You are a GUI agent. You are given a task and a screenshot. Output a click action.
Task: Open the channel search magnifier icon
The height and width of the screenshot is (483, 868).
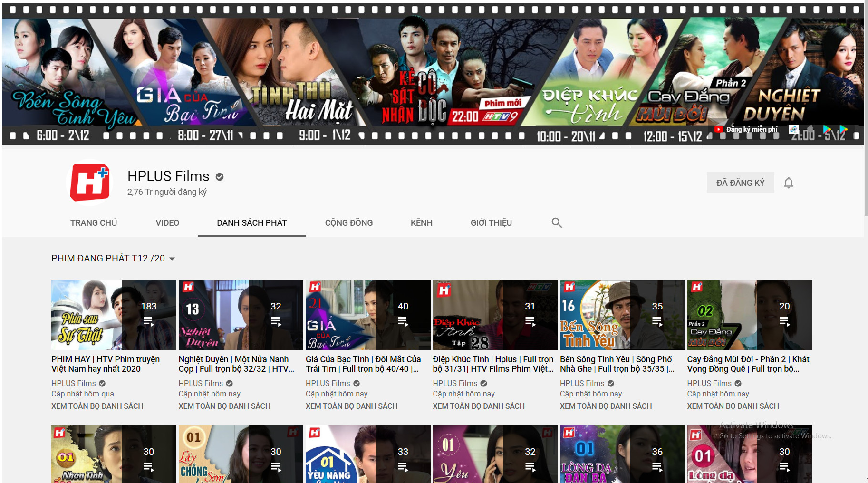pyautogui.click(x=557, y=223)
